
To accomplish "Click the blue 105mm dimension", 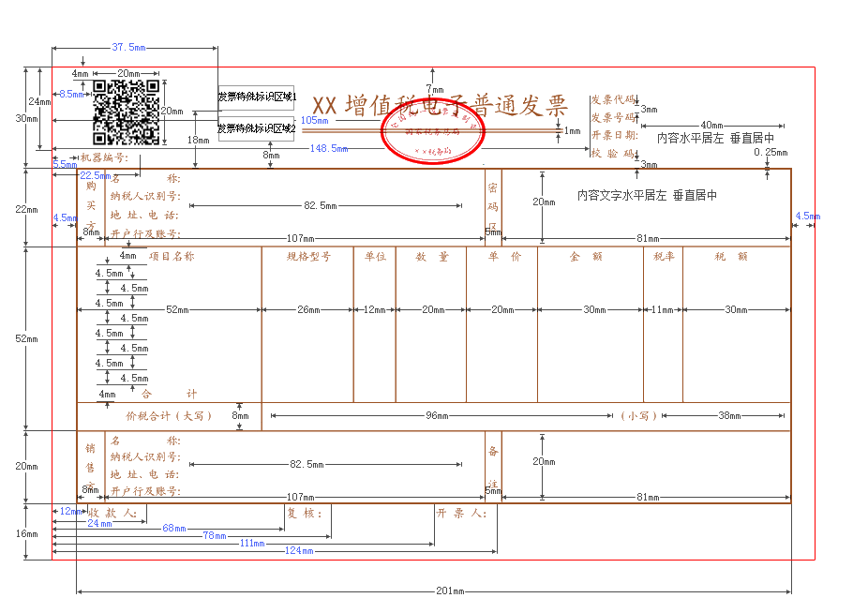I will click(314, 120).
